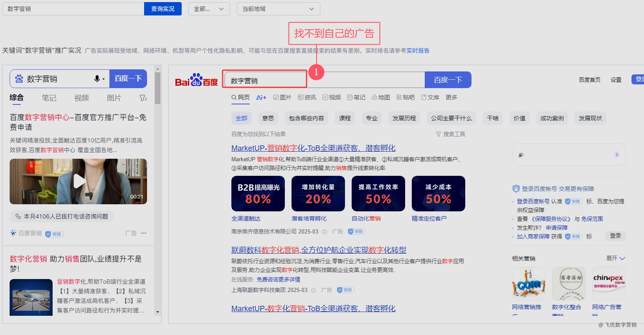
Task: Open the 实时报告 link
Action: point(418,51)
